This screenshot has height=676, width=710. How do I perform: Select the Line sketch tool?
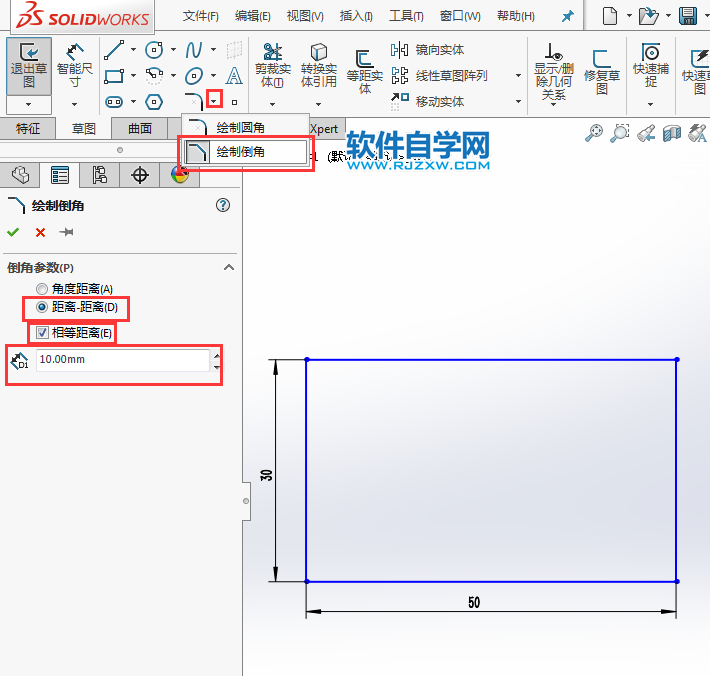click(x=114, y=50)
